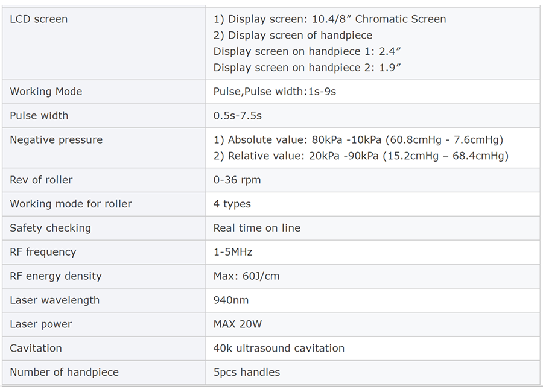The image size is (543, 392).
Task: Click the Number of handpiece label
Action: click(64, 373)
